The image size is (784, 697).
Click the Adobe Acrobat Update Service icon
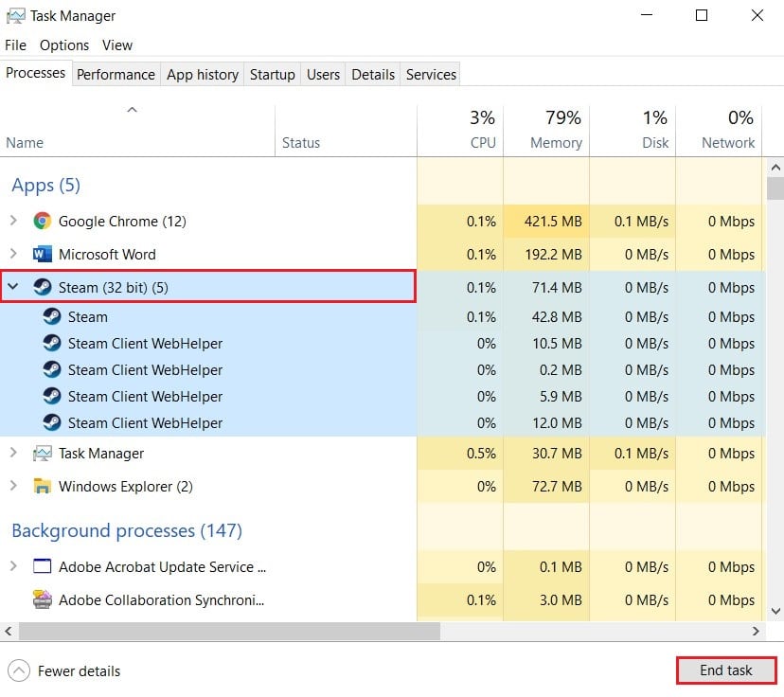[x=42, y=567]
